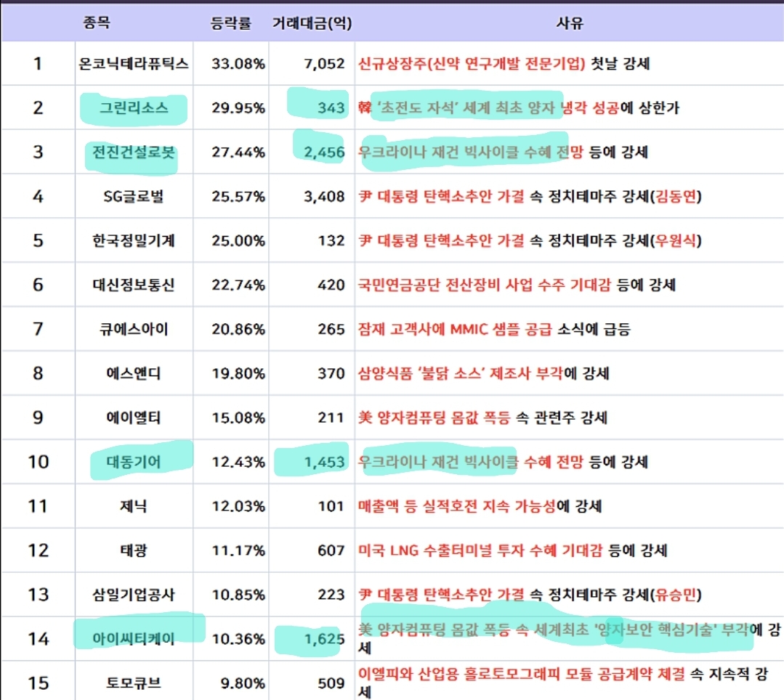Select stock name 전진건설로봇
This screenshot has width=784, height=700.
coord(134,152)
